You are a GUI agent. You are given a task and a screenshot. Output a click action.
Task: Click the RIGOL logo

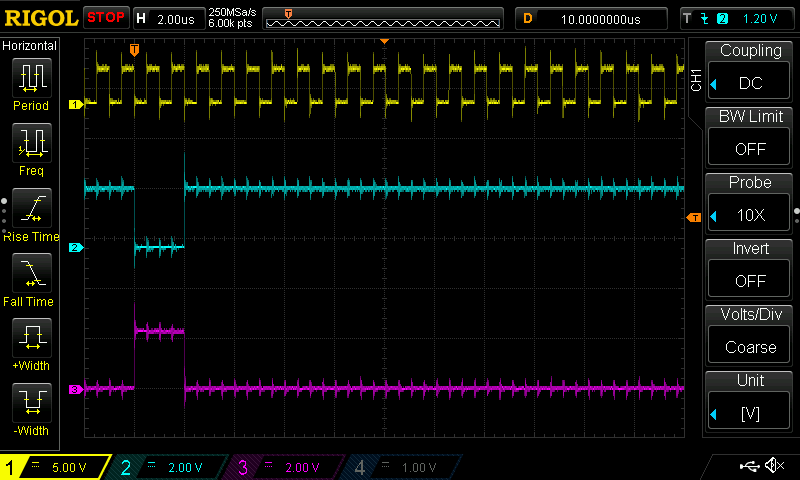coord(41,18)
